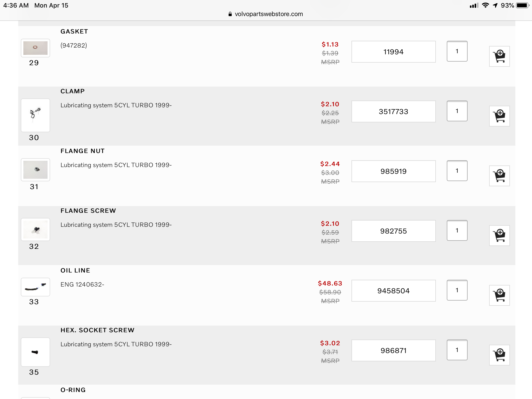View the gasket thumbnail image
532x399 pixels.
coord(35,48)
